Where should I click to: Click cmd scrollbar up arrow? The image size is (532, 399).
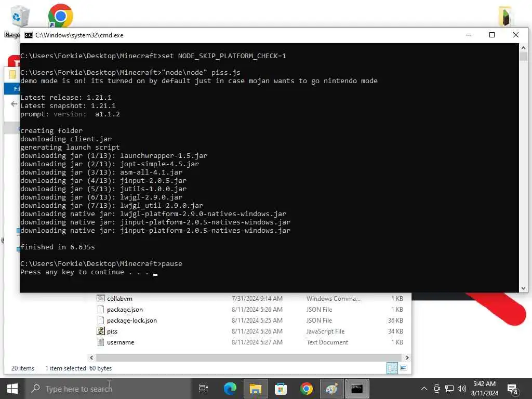523,47
